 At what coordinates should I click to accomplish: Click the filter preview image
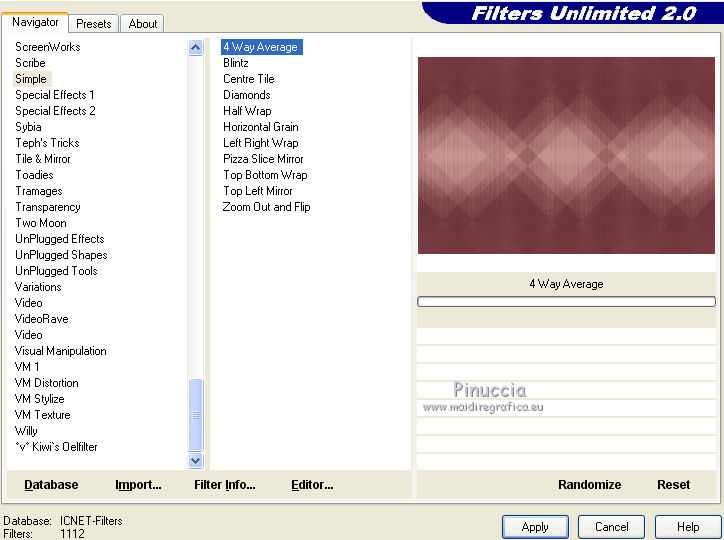click(566, 156)
